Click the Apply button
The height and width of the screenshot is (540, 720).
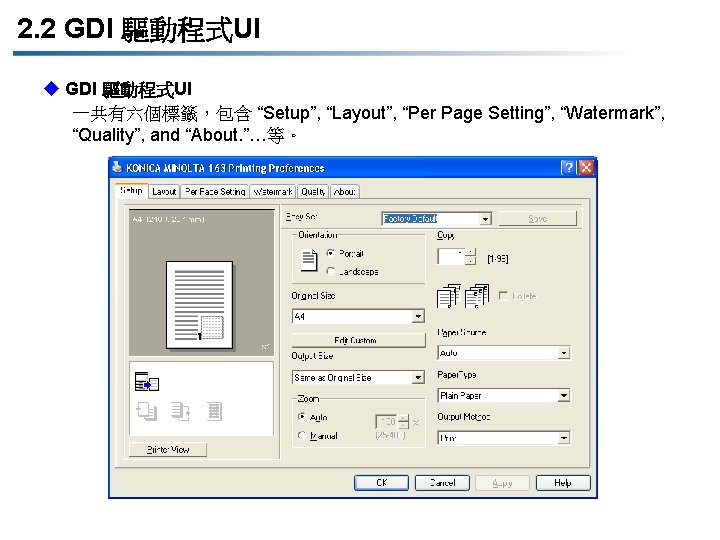tap(502, 483)
